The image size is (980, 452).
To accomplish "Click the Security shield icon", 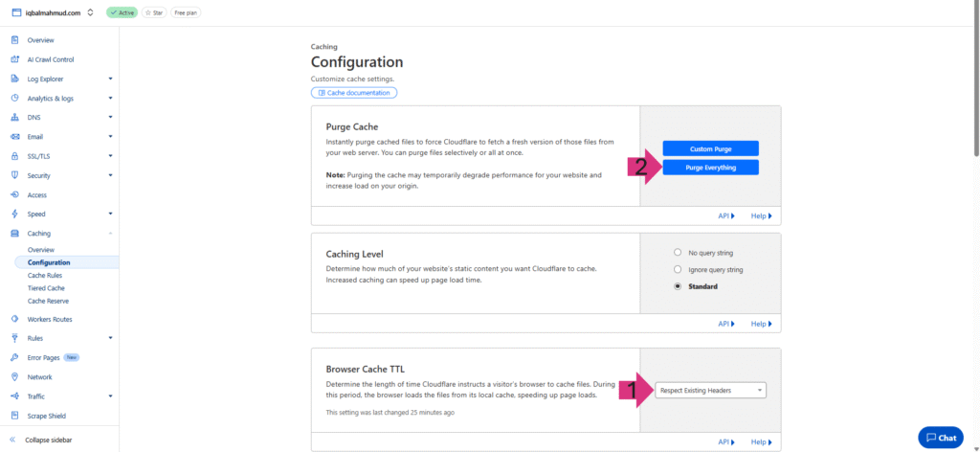I will (15, 175).
